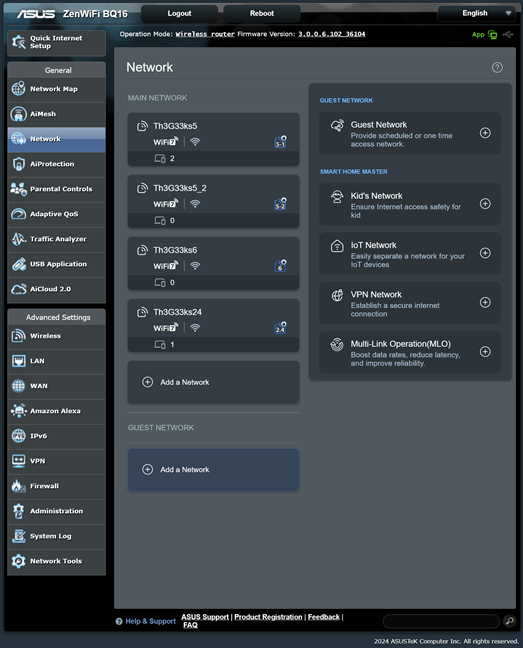Click the Reboot button
This screenshot has width=523, height=648.
point(262,14)
